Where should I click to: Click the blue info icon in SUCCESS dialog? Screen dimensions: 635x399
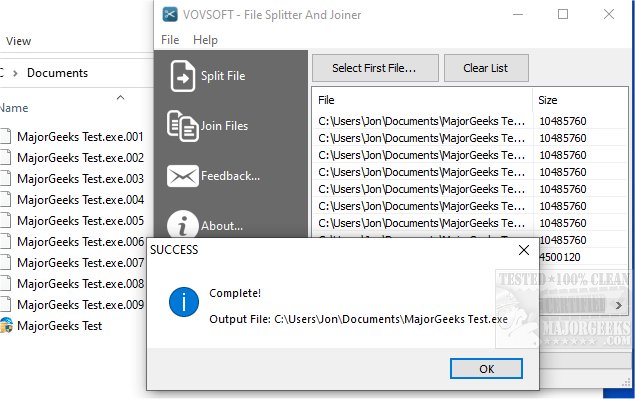(x=184, y=302)
